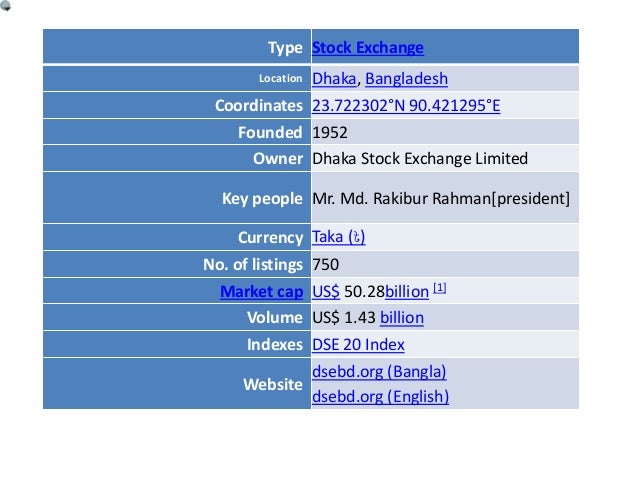Open the DSE 20 Index link
This screenshot has height=479, width=638.
click(358, 344)
